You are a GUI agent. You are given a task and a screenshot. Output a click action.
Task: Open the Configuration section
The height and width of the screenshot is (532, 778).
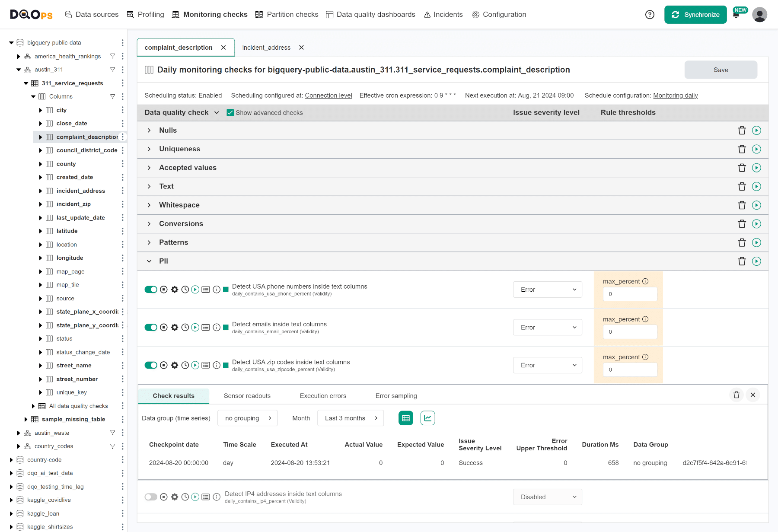(499, 15)
